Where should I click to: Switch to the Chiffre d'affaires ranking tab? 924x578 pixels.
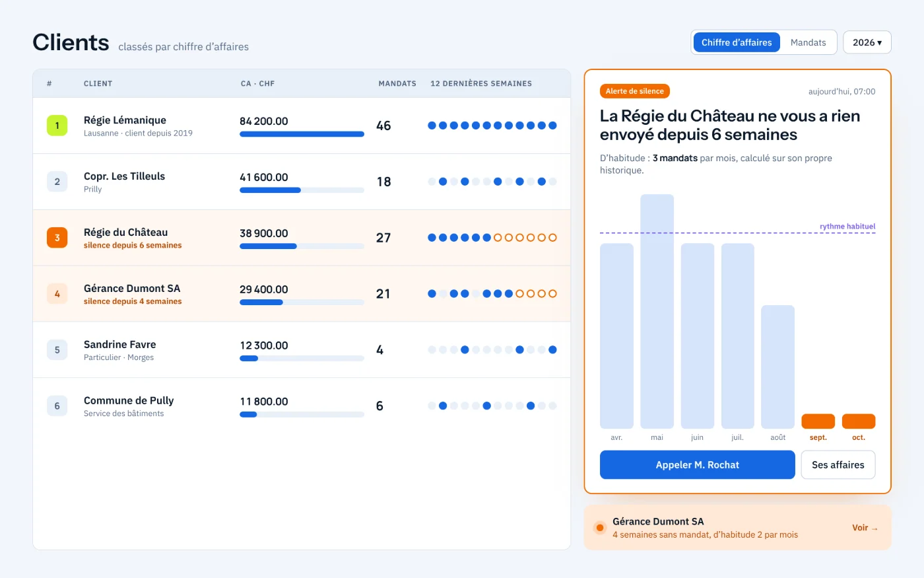click(x=737, y=42)
